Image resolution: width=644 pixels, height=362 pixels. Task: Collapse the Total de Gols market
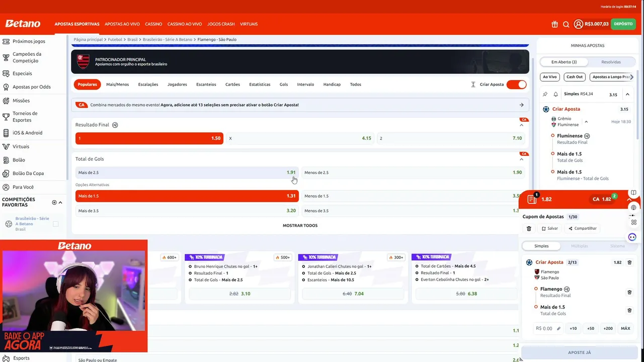pyautogui.click(x=521, y=159)
